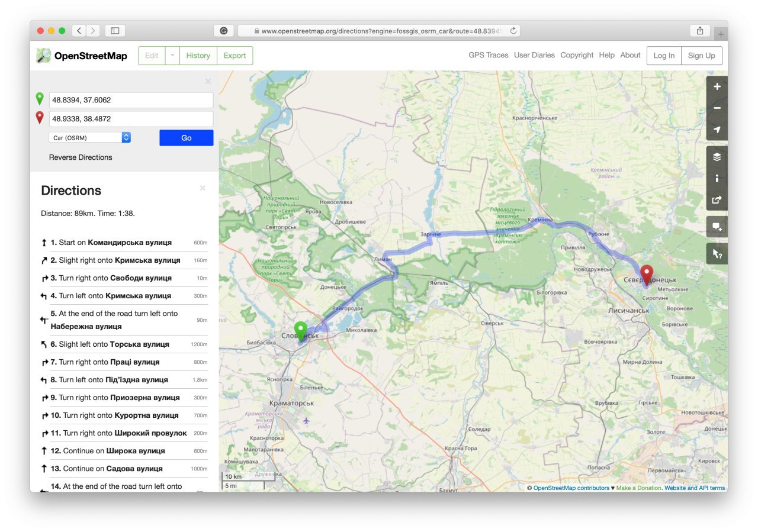The image size is (758, 532).
Task: Close the Directions results panel
Action: click(203, 188)
